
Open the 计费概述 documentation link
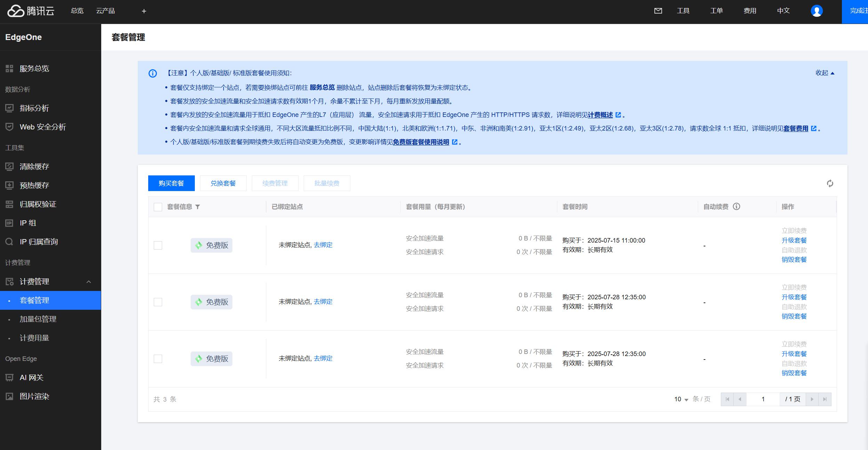pos(600,115)
